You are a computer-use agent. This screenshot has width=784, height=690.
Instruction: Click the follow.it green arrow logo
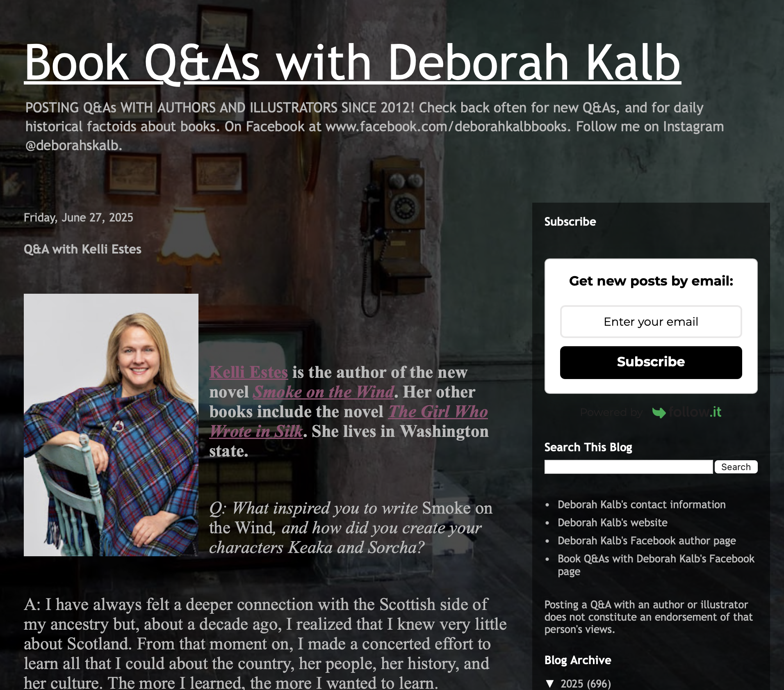point(659,412)
